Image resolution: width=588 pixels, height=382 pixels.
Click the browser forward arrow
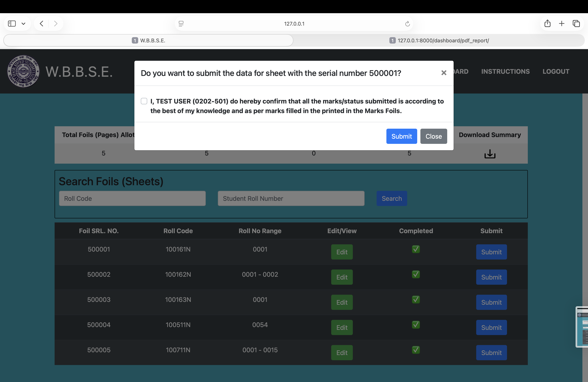click(56, 24)
